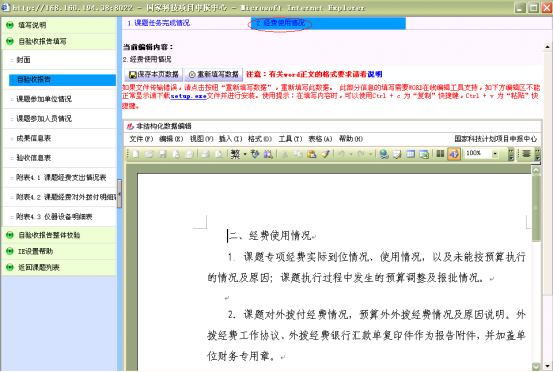Click the Columns layout icon
This screenshot has height=372, width=553.
coord(440,154)
